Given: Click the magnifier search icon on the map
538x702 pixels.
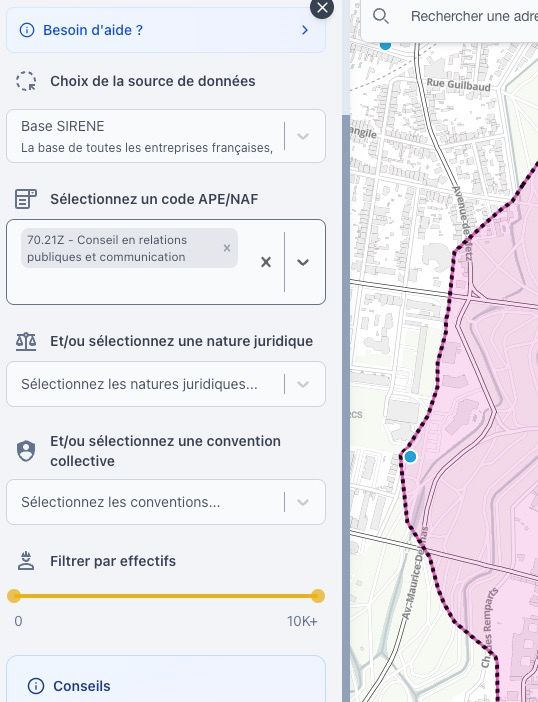Looking at the screenshot, I should (x=380, y=16).
